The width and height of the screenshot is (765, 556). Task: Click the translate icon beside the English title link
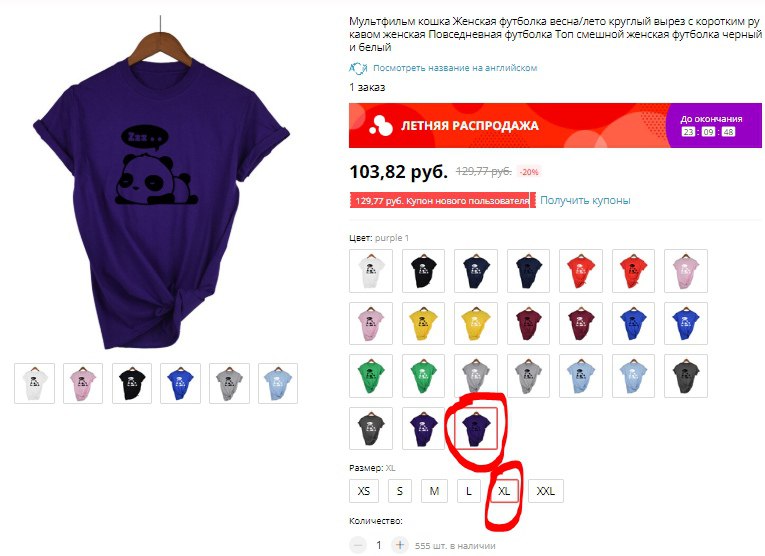358,68
